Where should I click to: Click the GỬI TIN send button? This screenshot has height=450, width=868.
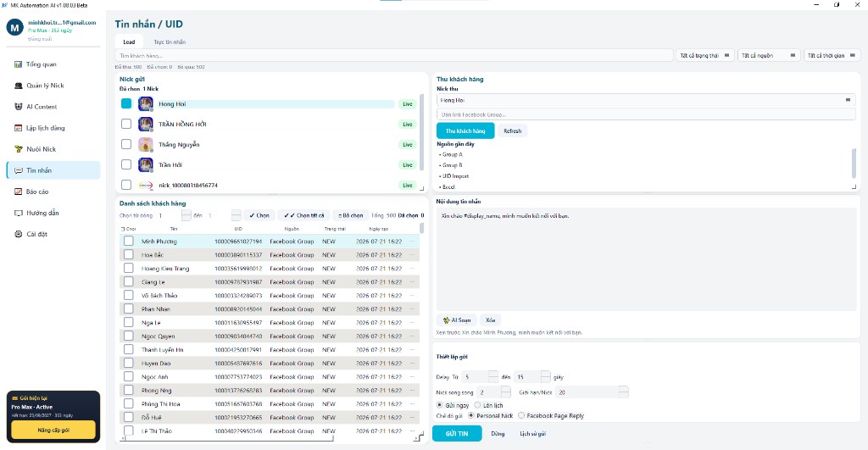pyautogui.click(x=457, y=433)
